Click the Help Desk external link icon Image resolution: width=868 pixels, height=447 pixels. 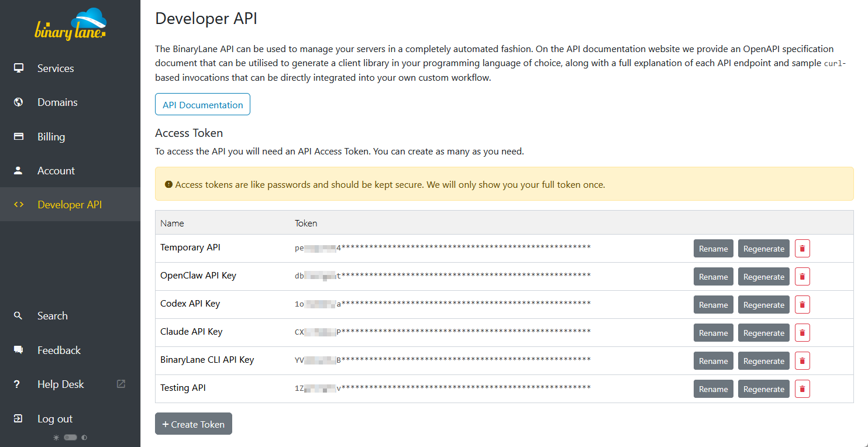[121, 384]
